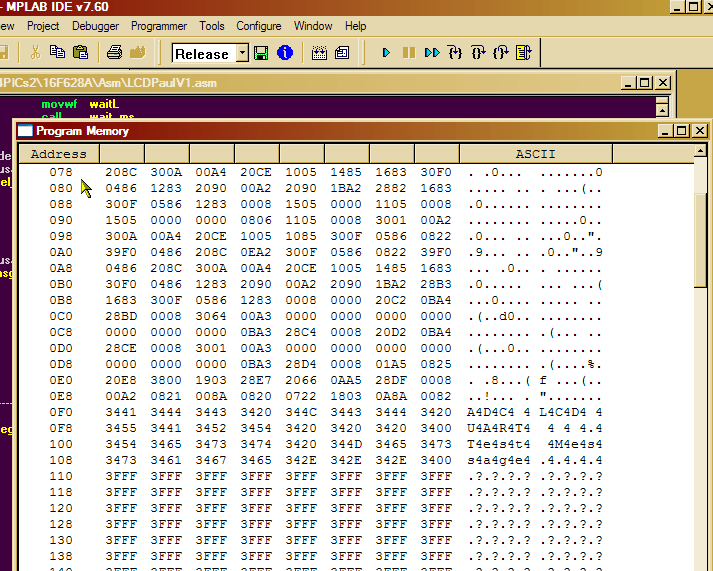Click the Program Memory window icon
Screen dimensions: 713x571
pos(25,131)
